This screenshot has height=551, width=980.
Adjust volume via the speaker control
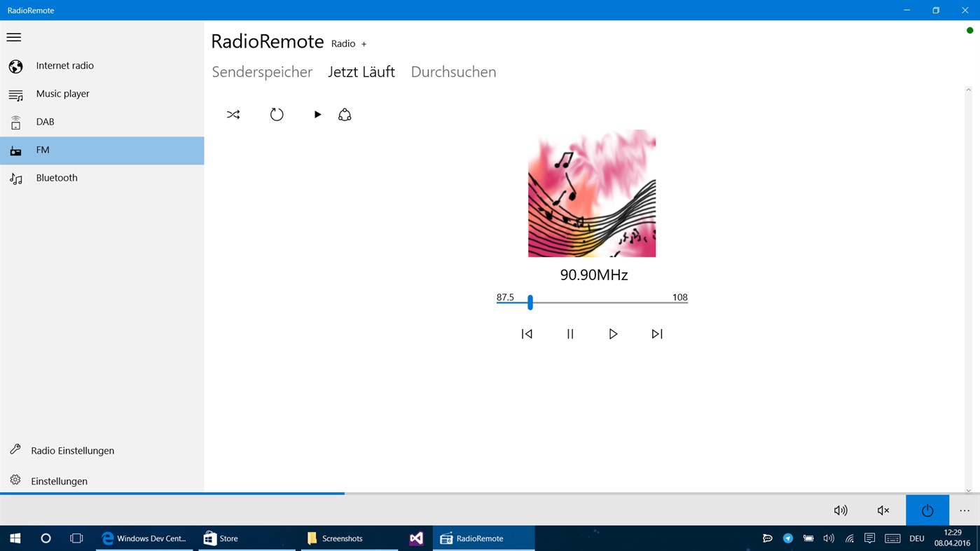click(x=840, y=510)
